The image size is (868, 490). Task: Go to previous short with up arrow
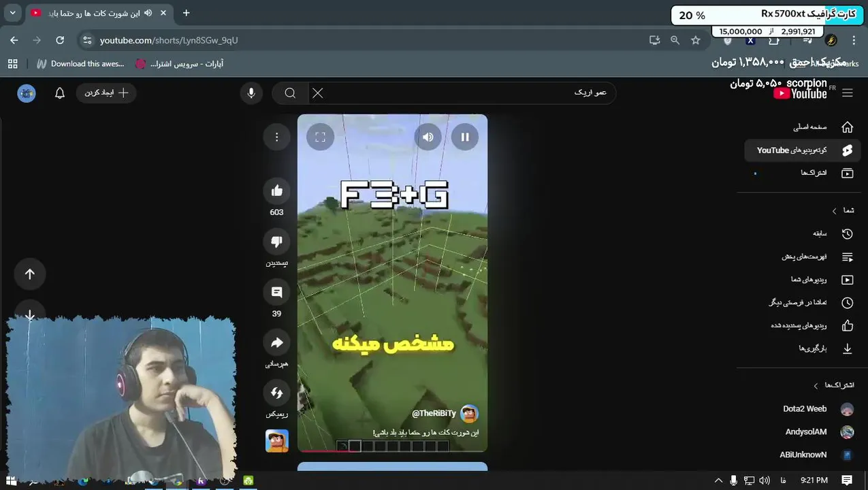(30, 274)
